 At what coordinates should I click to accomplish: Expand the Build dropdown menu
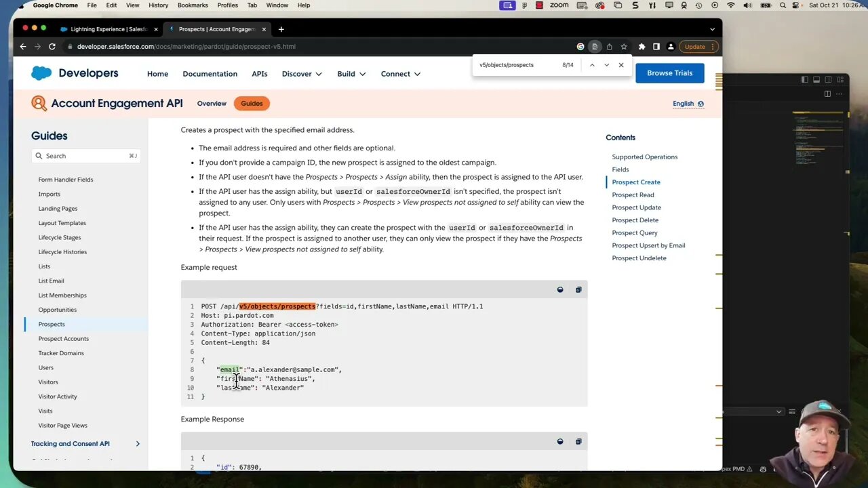(351, 74)
